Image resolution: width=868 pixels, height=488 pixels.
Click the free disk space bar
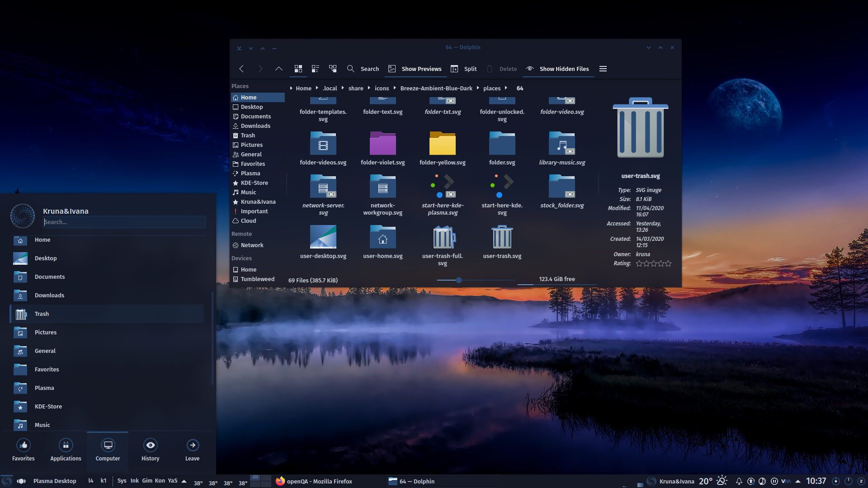coord(557,280)
